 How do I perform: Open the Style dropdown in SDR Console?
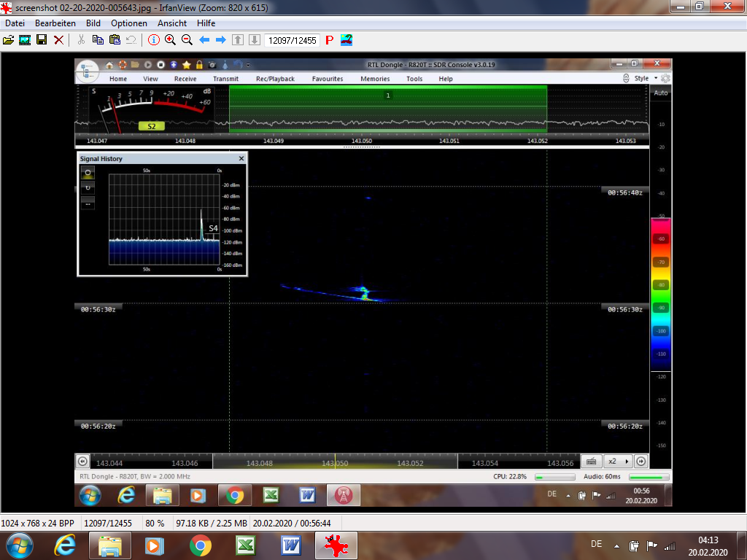[645, 78]
